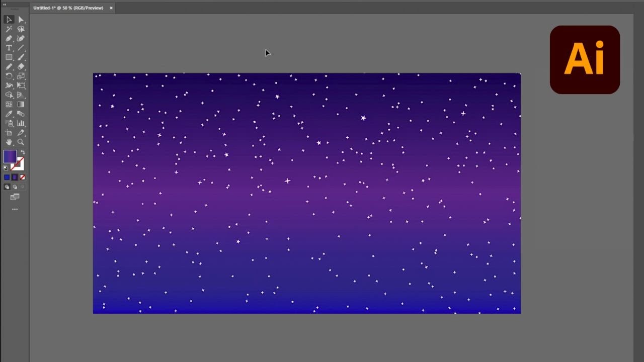644x362 pixels.
Task: Select the Scale tool
Action: (21, 76)
